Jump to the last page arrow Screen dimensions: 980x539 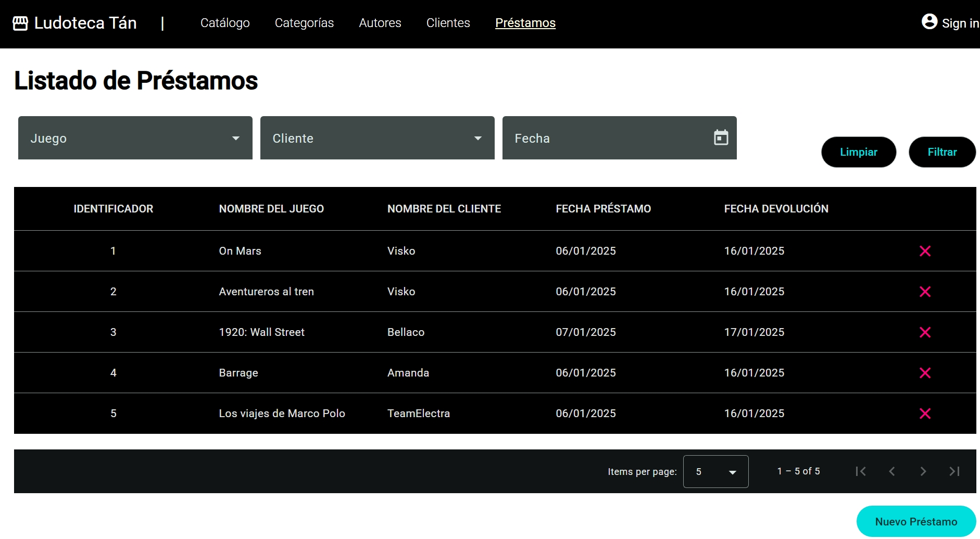coord(954,471)
